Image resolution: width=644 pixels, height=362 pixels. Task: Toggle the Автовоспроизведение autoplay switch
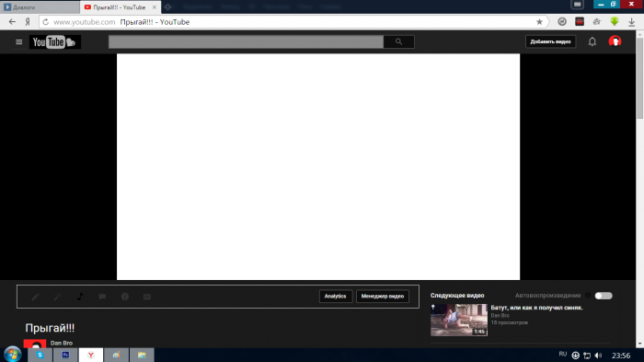(604, 296)
